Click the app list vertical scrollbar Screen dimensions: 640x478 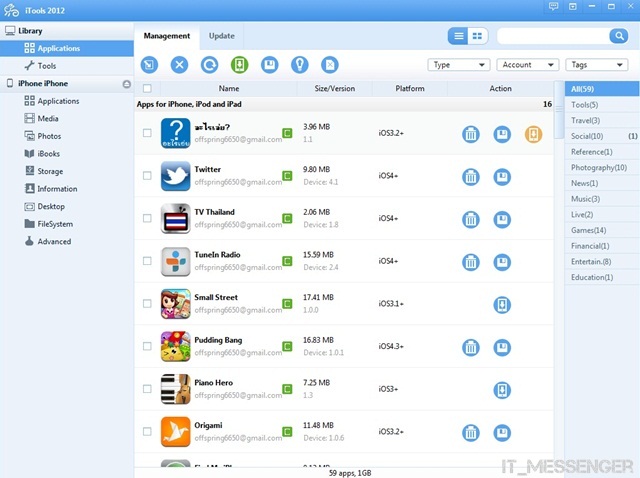click(x=559, y=110)
